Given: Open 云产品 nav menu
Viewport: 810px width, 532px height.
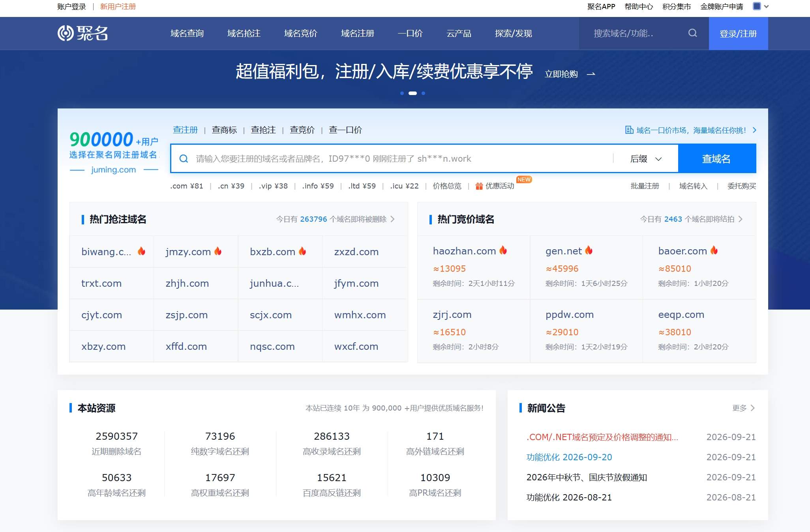Looking at the screenshot, I should coord(459,34).
